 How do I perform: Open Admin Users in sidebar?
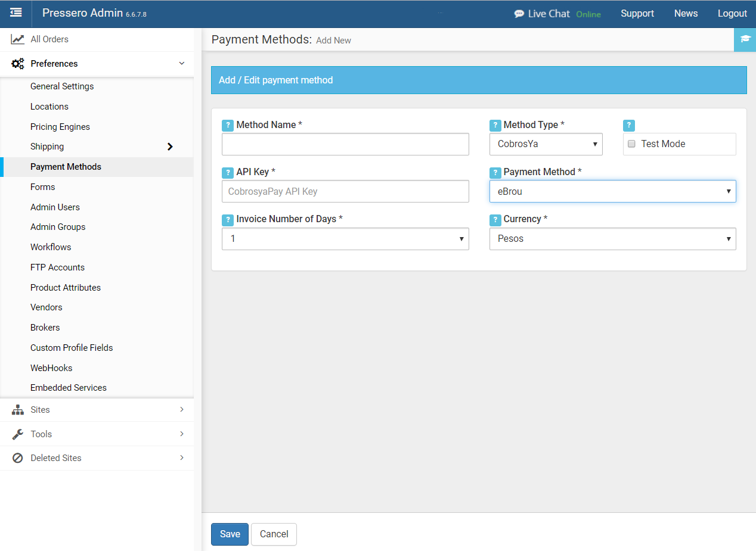click(55, 207)
